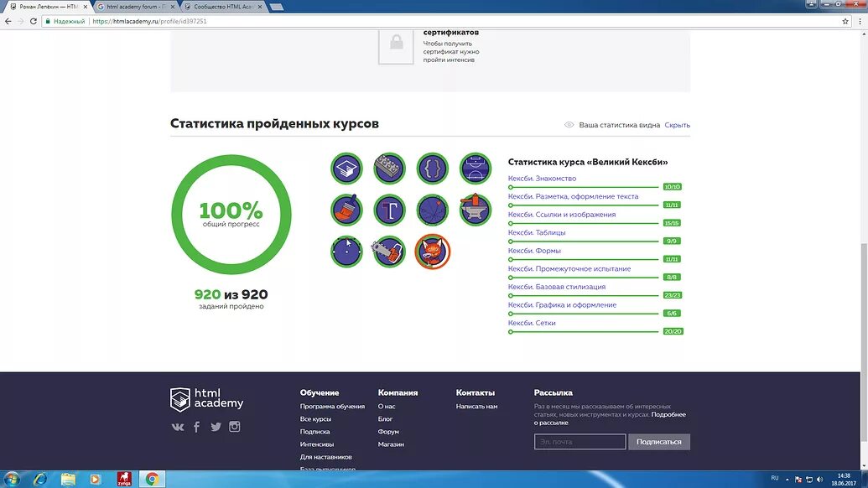Click the Chrome icon in the taskbar

(x=152, y=479)
